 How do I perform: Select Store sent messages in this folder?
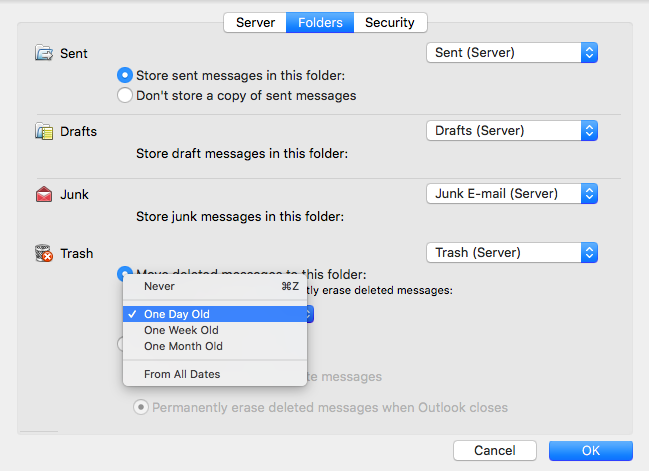[125, 74]
